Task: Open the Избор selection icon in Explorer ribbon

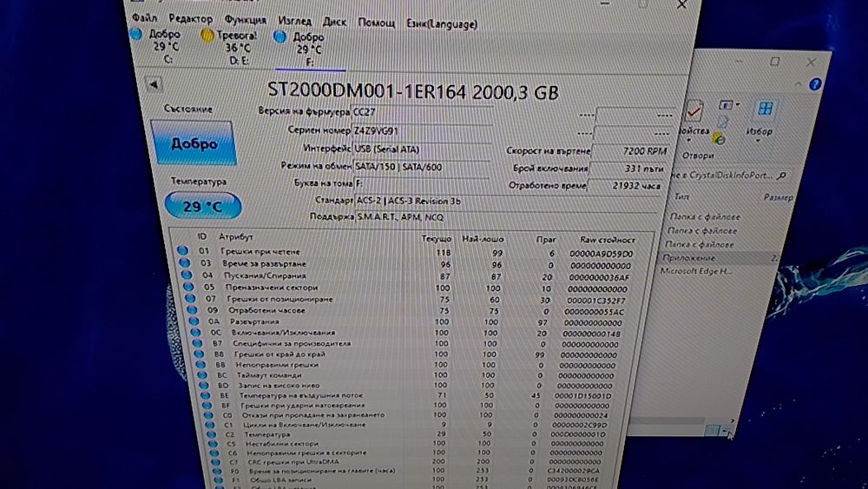Action: 766,109
